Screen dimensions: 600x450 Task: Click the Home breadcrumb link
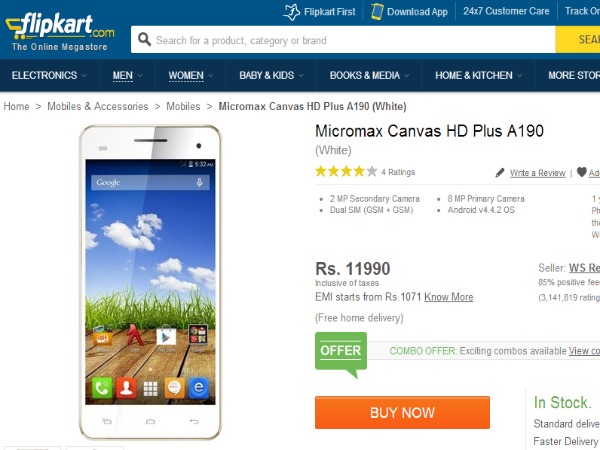(x=16, y=106)
